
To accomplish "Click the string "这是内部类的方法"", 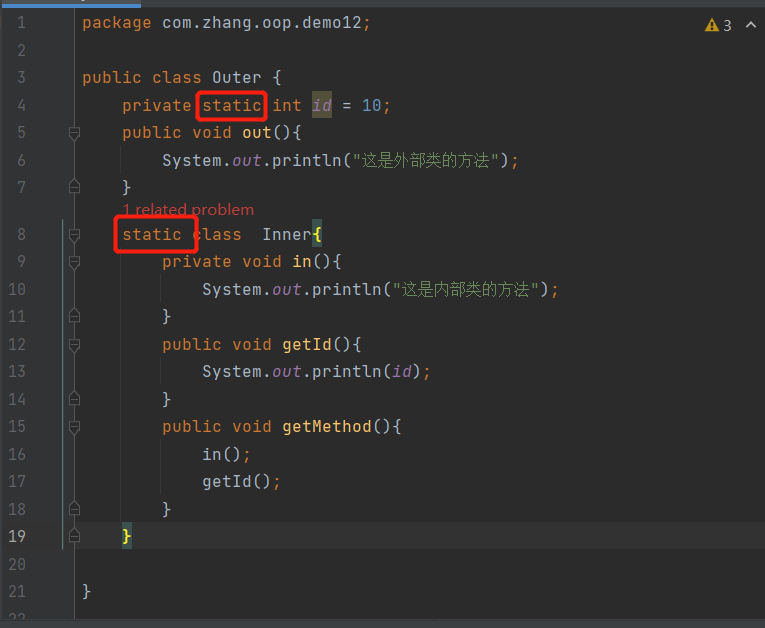I will tap(465, 290).
